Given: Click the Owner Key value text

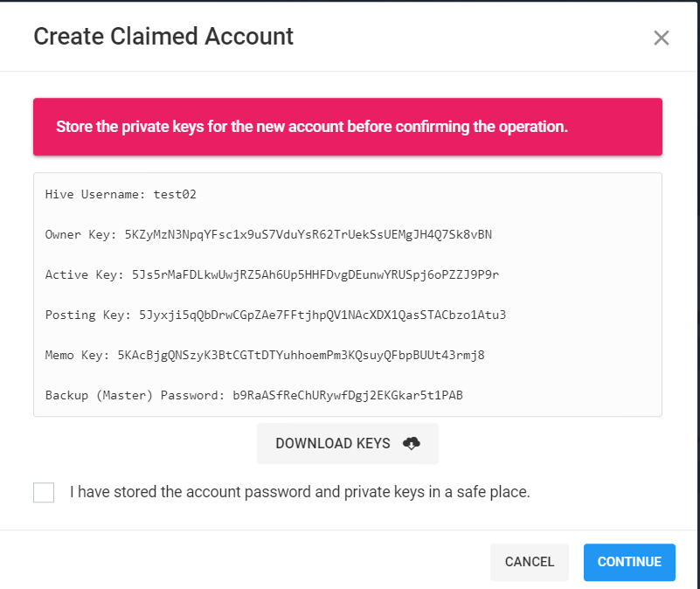Looking at the screenshot, I should click(x=308, y=234).
